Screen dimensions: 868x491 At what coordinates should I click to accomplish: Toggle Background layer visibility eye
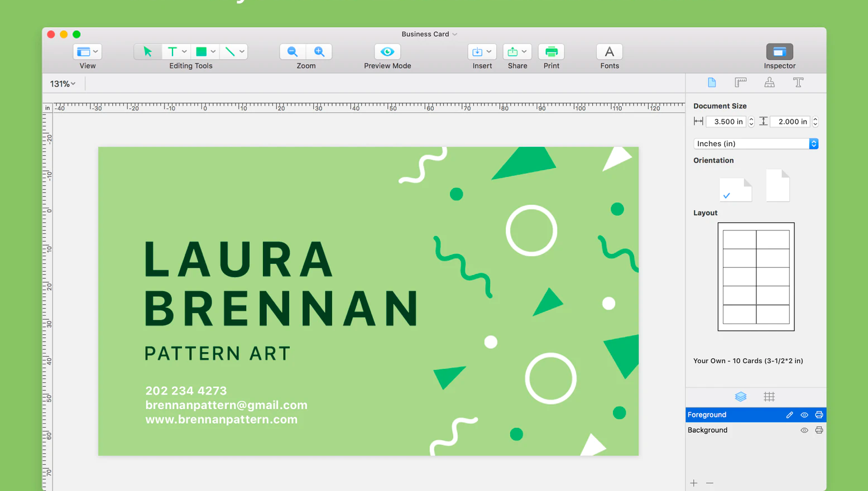tap(804, 430)
